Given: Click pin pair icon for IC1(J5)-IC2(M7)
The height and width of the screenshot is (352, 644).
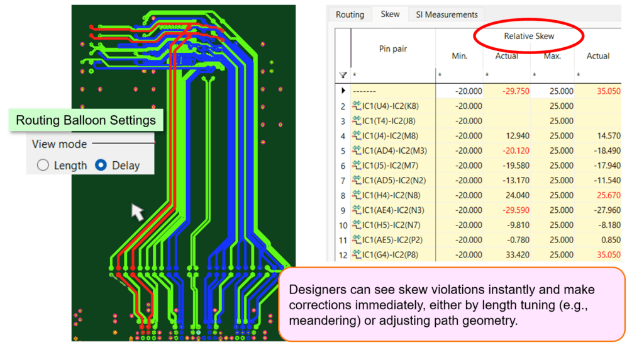Looking at the screenshot, I should (356, 166).
